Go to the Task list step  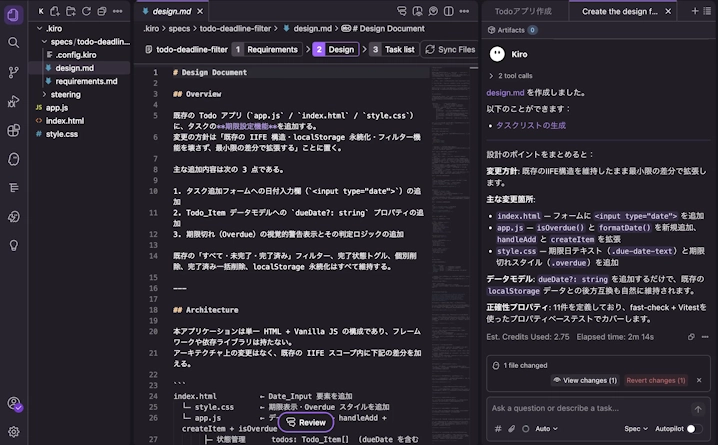point(393,49)
